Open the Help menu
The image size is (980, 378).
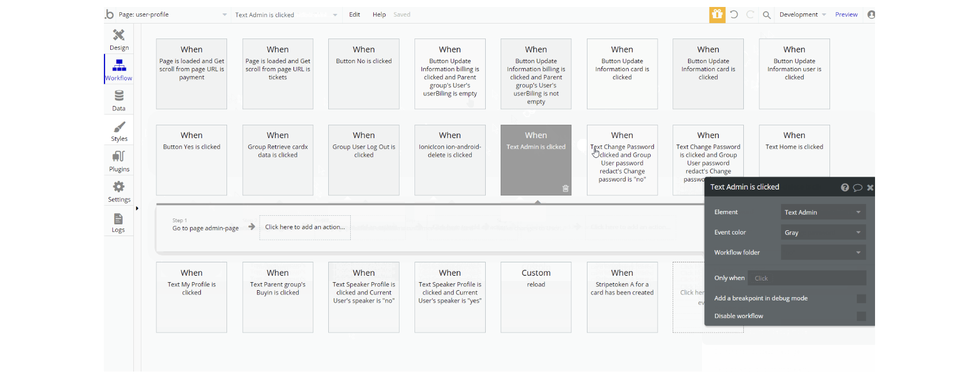379,14
